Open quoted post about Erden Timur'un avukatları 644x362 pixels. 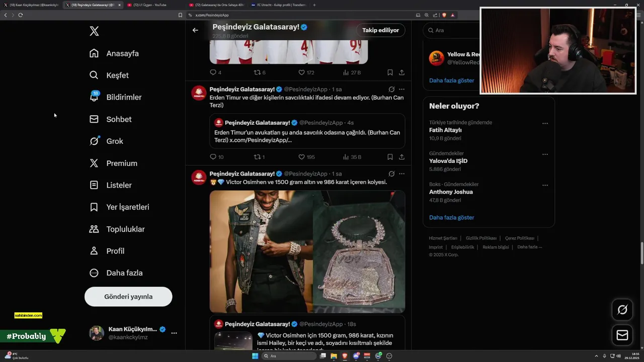(x=307, y=131)
